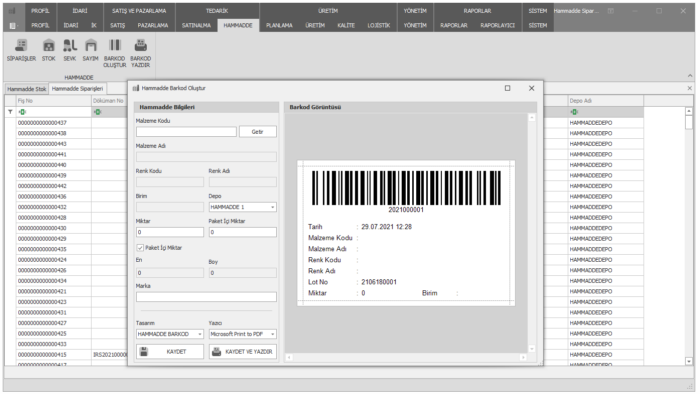Open the Sayım ribbon icon

91,50
